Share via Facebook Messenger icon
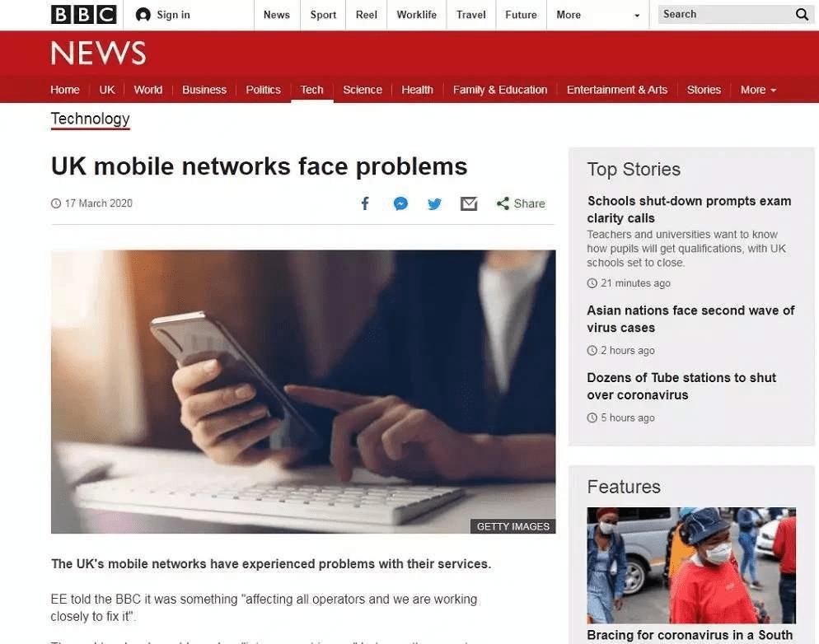Screen dimensions: 819x644 [400, 203]
